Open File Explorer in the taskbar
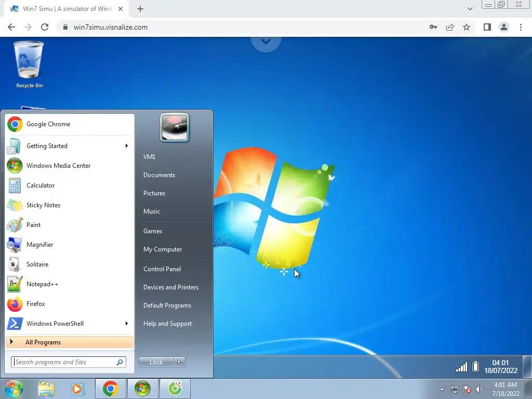 tap(46, 389)
